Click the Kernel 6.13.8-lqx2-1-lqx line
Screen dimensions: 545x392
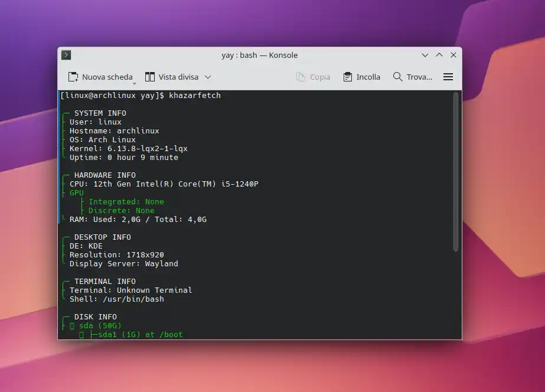pyautogui.click(x=129, y=148)
